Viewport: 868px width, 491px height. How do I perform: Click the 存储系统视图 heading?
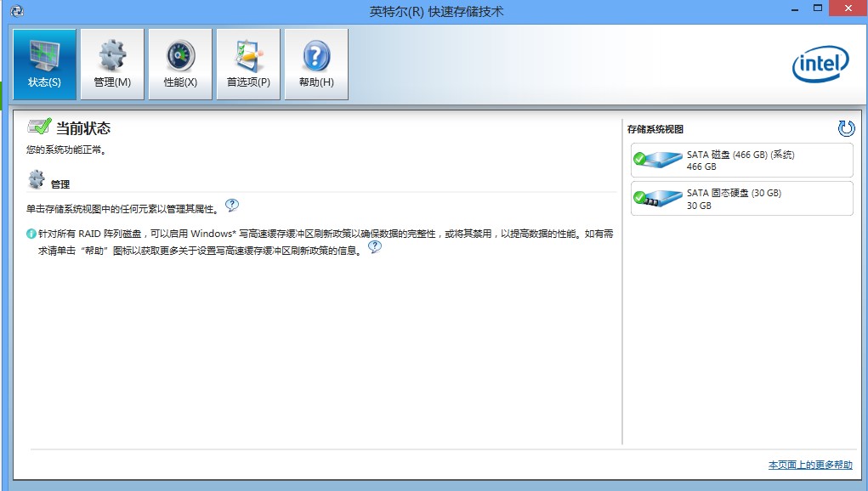click(655, 129)
